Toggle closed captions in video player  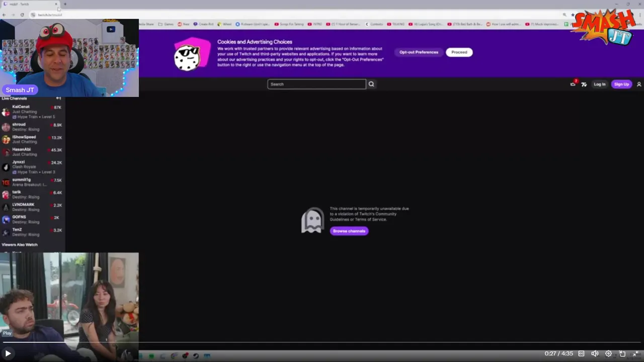coord(581,353)
